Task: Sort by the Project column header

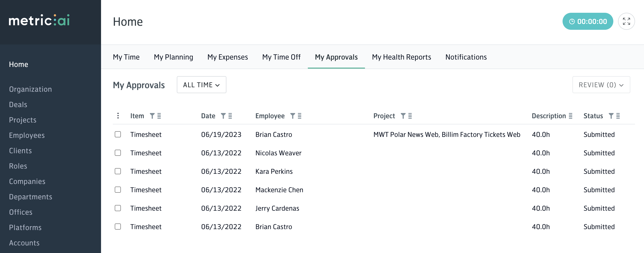Action: click(384, 116)
